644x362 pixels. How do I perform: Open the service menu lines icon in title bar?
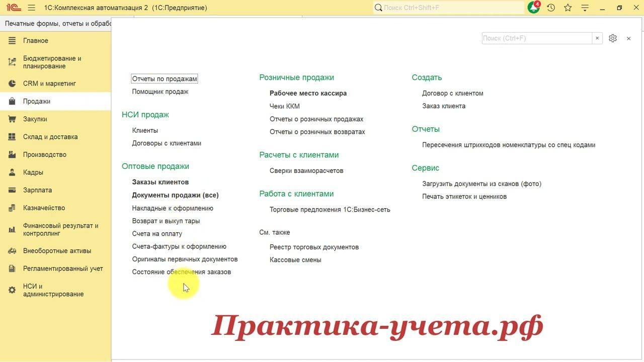tap(585, 8)
